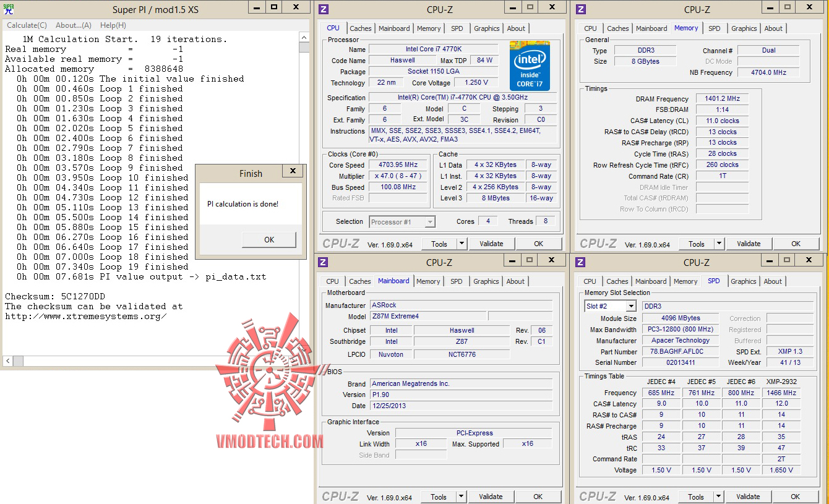
Task: Click OK in the Finish dialog
Action: (x=269, y=240)
